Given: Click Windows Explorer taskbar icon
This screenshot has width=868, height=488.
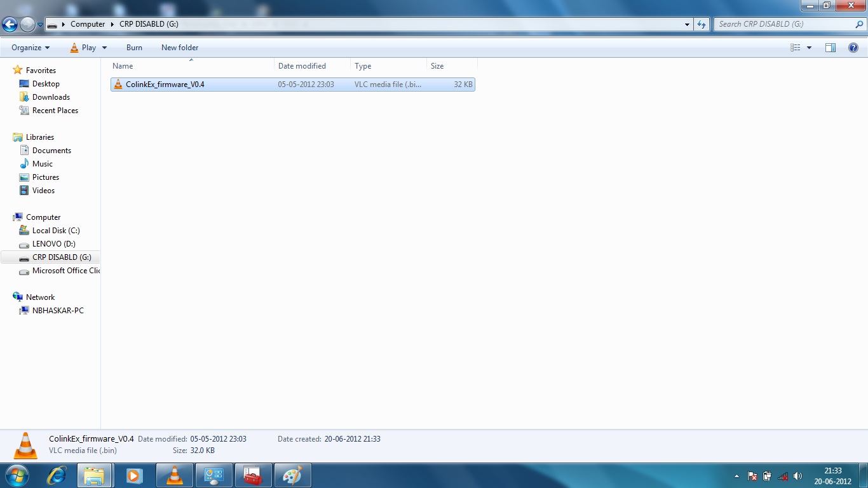Looking at the screenshot, I should (x=95, y=475).
